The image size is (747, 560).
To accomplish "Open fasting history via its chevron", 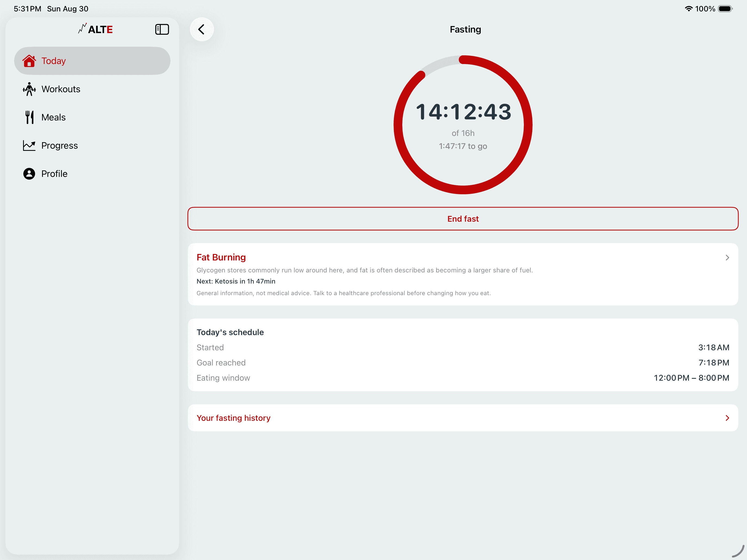I will pos(727,418).
